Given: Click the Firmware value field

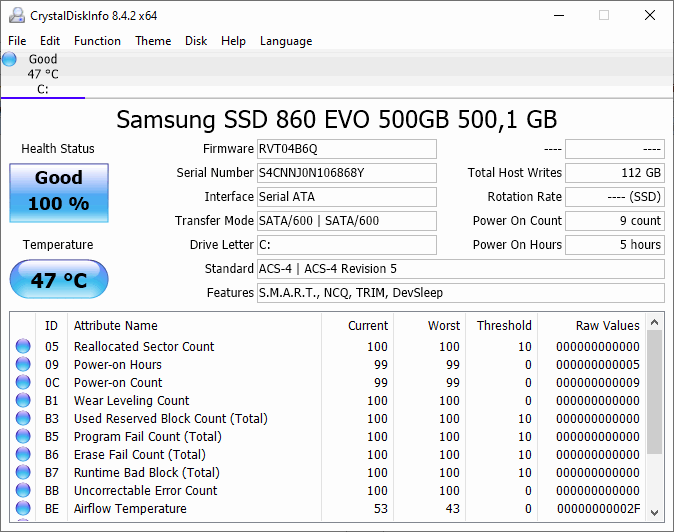Looking at the screenshot, I should click(x=346, y=149).
